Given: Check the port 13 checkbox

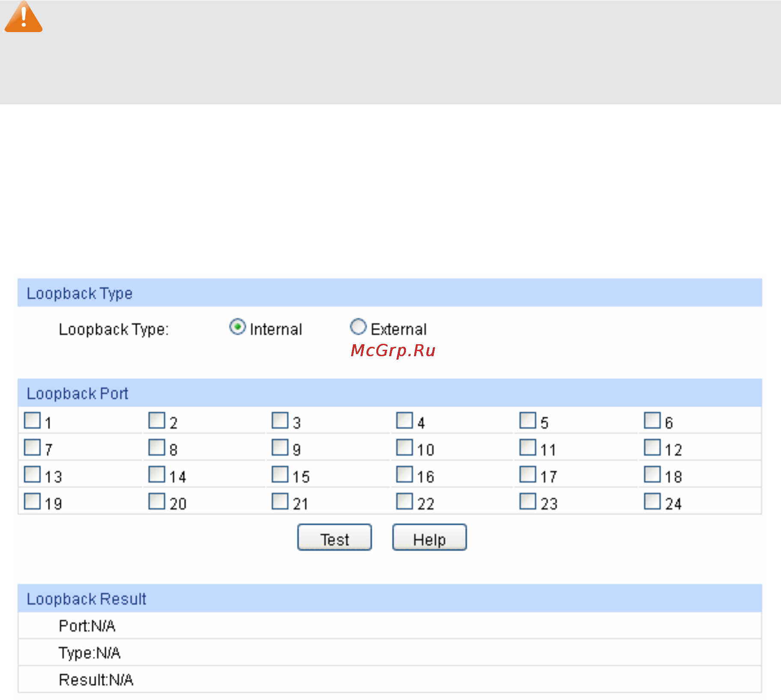Looking at the screenshot, I should tap(33, 474).
